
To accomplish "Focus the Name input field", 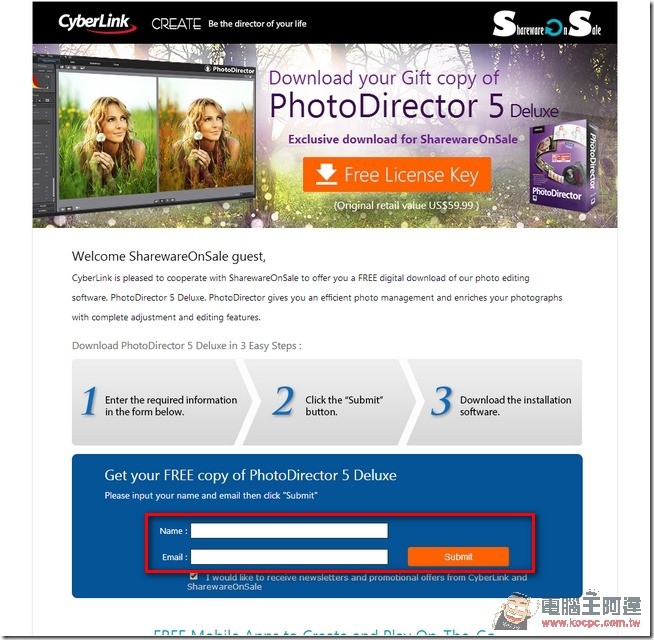I will 289,531.
